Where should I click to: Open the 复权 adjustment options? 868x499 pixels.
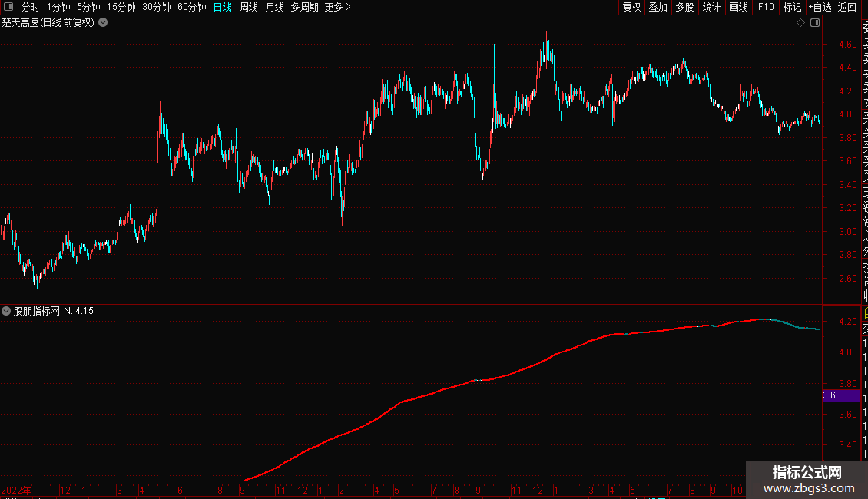pos(631,7)
